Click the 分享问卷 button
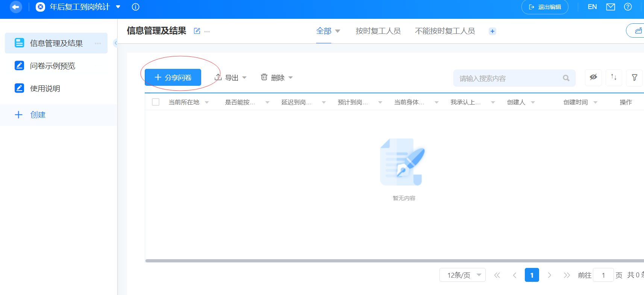This screenshot has width=644, height=295. coord(173,78)
